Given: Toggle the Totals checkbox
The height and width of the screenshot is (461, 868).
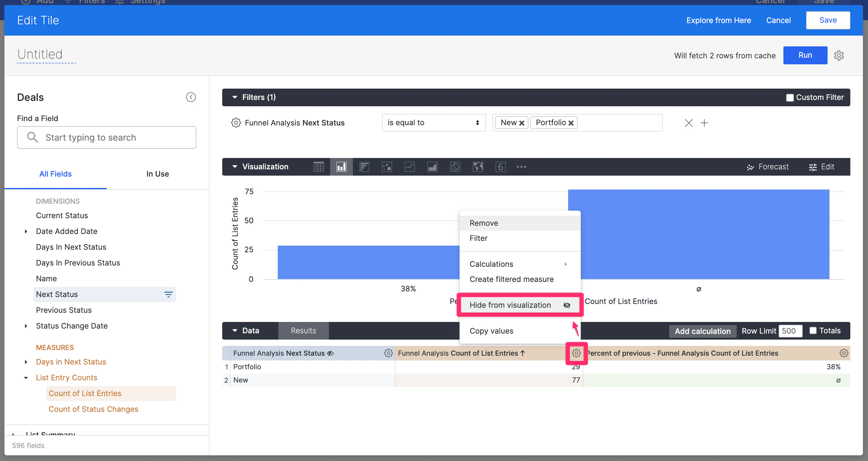Looking at the screenshot, I should [813, 330].
